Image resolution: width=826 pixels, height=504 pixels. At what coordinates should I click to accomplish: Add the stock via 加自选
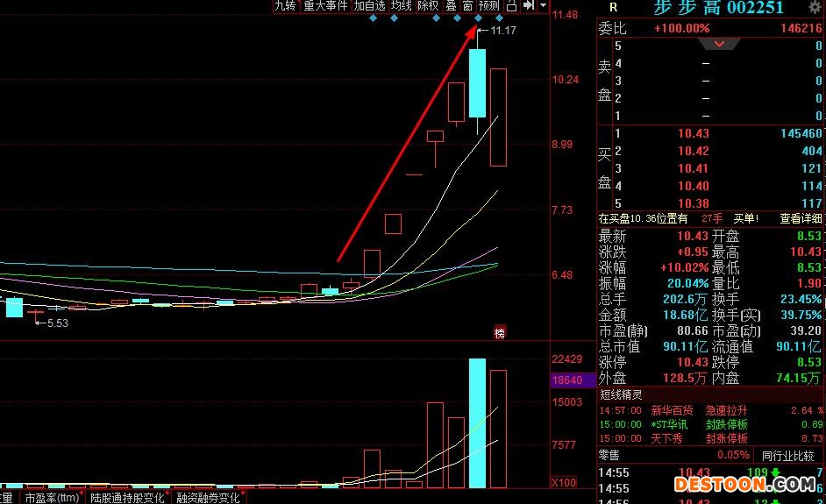[x=369, y=6]
